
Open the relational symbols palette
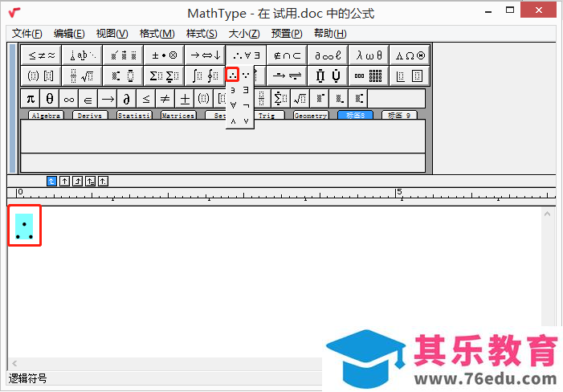click(x=41, y=55)
